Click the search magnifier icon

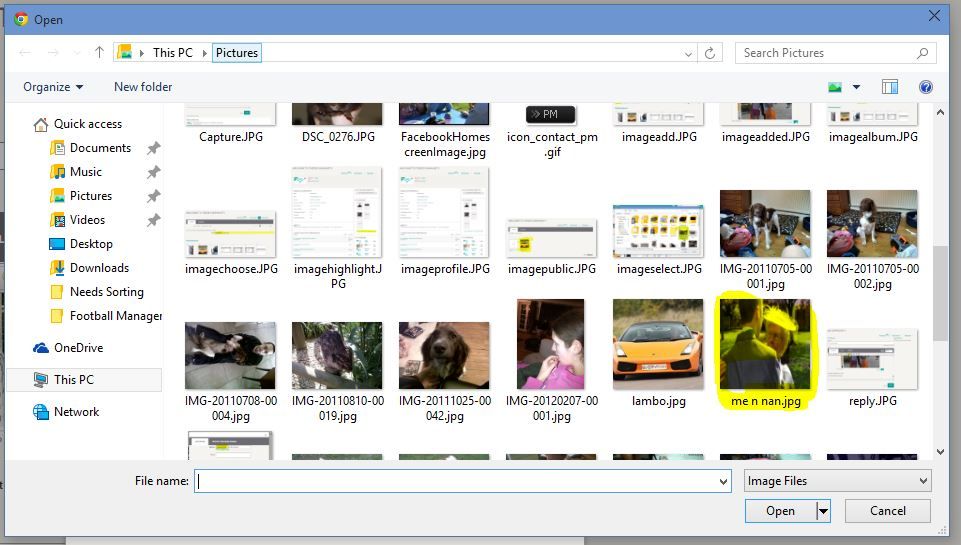[922, 53]
